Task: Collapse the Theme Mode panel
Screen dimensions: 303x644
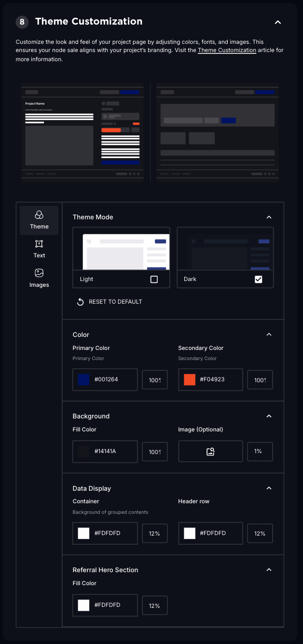Action: pyautogui.click(x=269, y=217)
